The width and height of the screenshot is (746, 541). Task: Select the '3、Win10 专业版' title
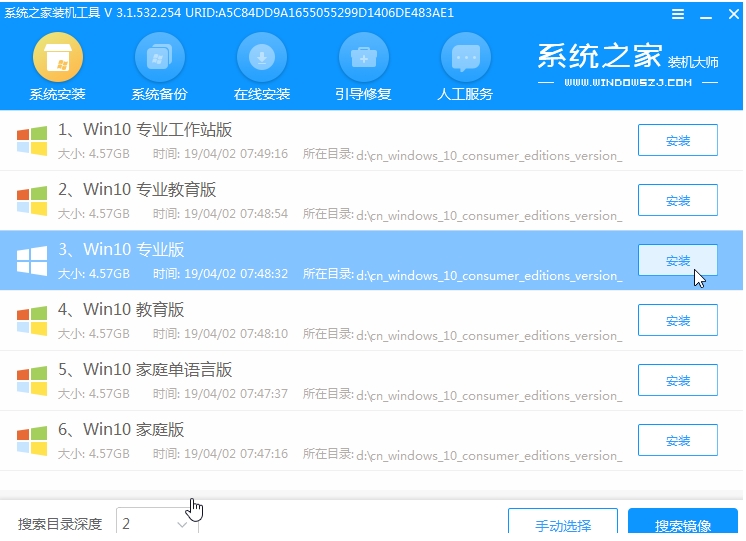click(x=121, y=249)
